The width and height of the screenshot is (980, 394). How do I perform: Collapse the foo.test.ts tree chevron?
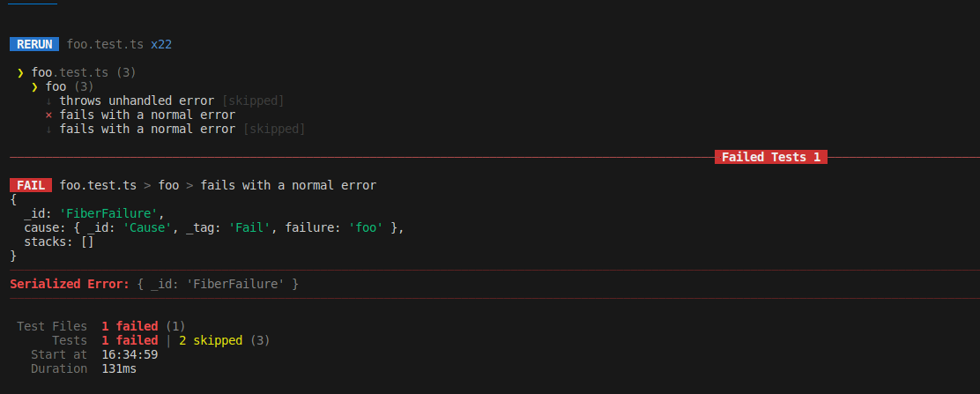(20, 72)
